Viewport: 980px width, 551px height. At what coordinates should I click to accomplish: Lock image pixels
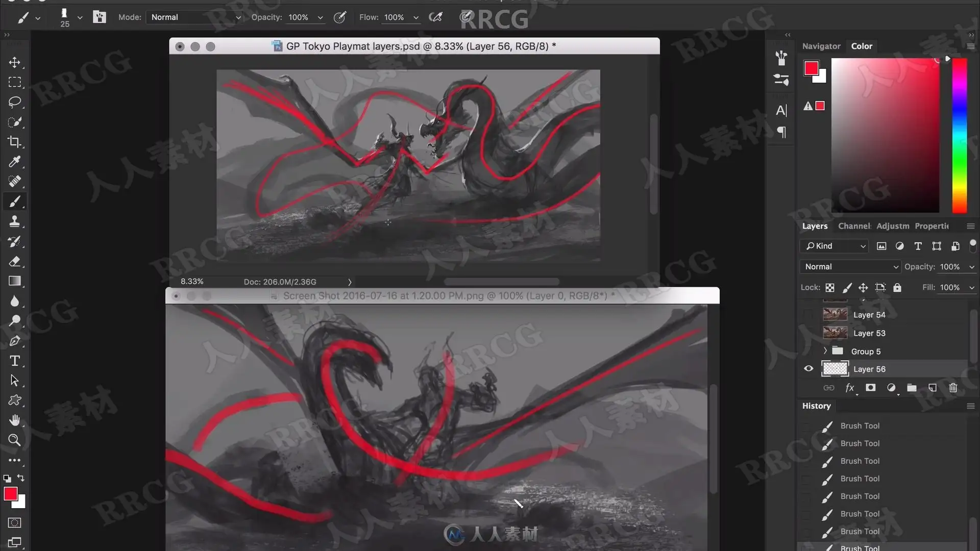[847, 288]
